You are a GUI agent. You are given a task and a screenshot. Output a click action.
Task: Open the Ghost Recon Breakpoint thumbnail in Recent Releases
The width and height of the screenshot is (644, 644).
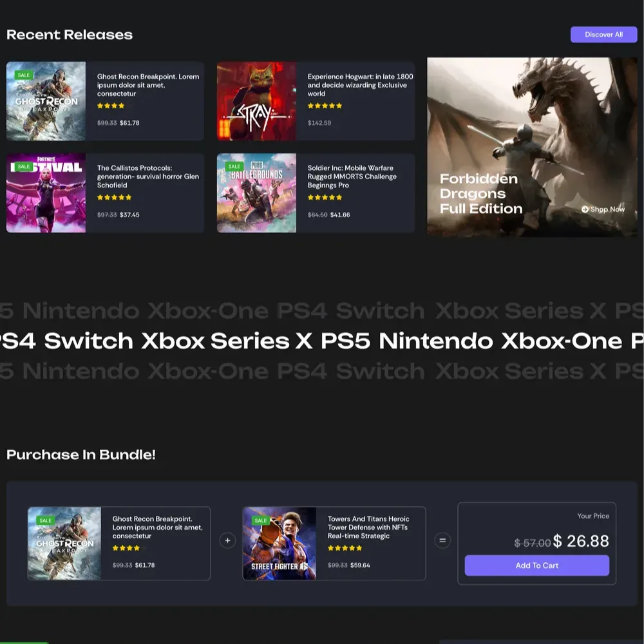pos(46,101)
